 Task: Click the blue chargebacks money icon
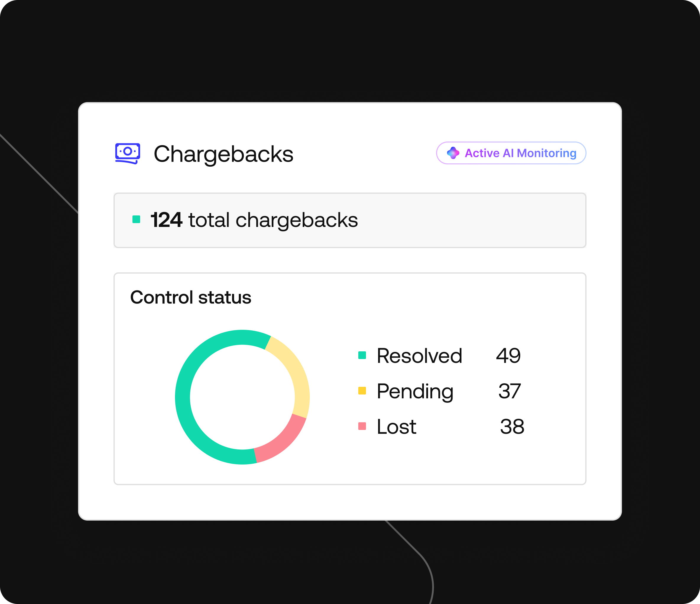[128, 154]
